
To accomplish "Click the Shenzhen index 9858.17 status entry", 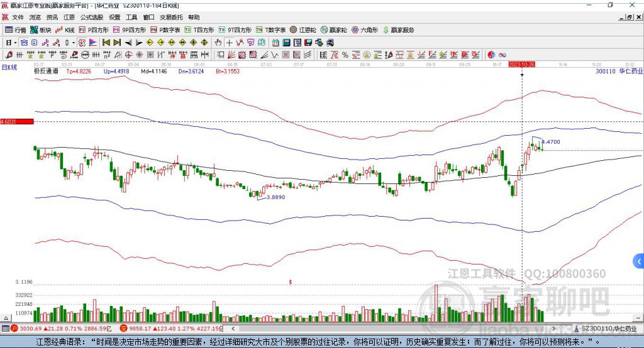I will pos(171,329).
